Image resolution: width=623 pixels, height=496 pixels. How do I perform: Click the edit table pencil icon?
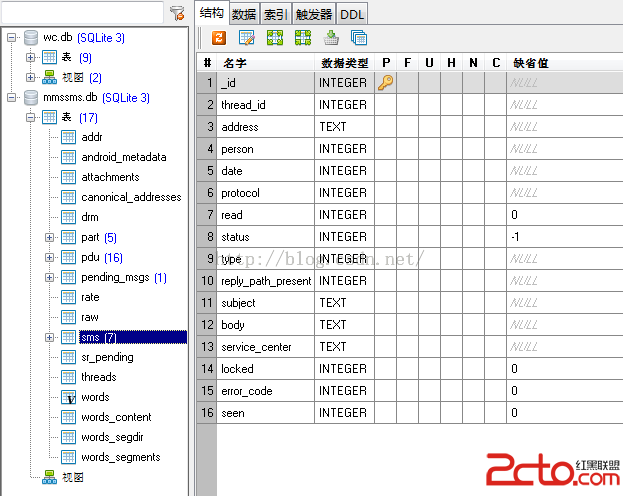pyautogui.click(x=247, y=38)
